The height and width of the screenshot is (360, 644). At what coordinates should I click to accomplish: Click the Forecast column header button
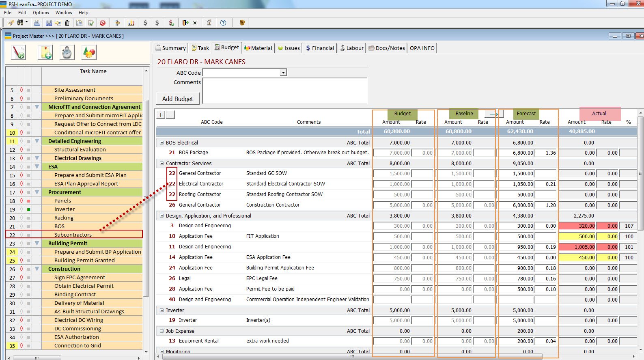click(526, 114)
